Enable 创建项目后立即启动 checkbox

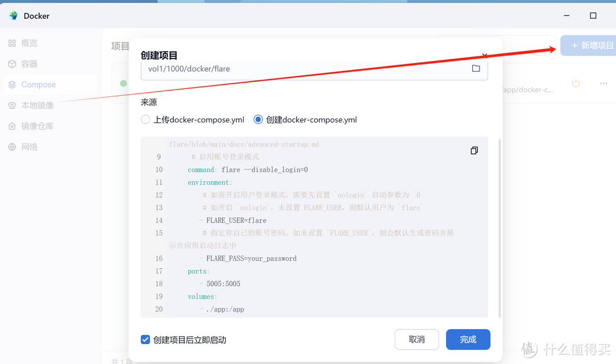(145, 339)
